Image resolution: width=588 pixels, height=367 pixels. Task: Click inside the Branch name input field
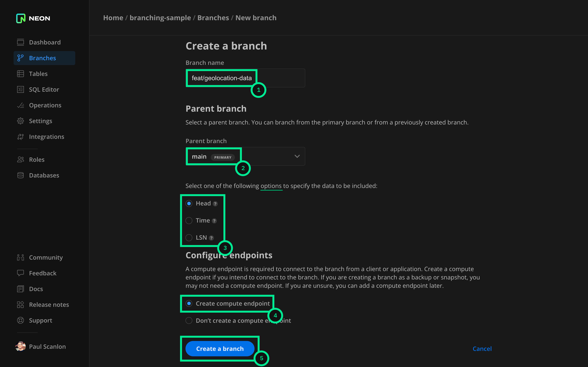tap(245, 78)
